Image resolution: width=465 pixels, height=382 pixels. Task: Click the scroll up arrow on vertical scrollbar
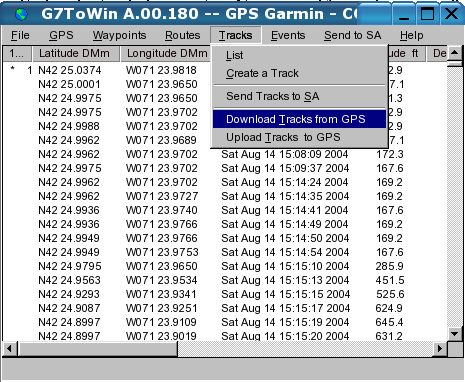(455, 53)
